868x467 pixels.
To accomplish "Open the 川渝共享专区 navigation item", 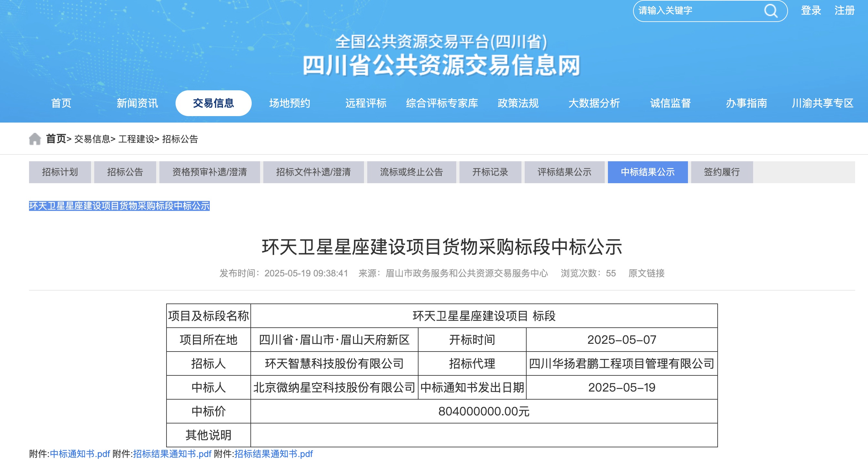I will [x=823, y=103].
